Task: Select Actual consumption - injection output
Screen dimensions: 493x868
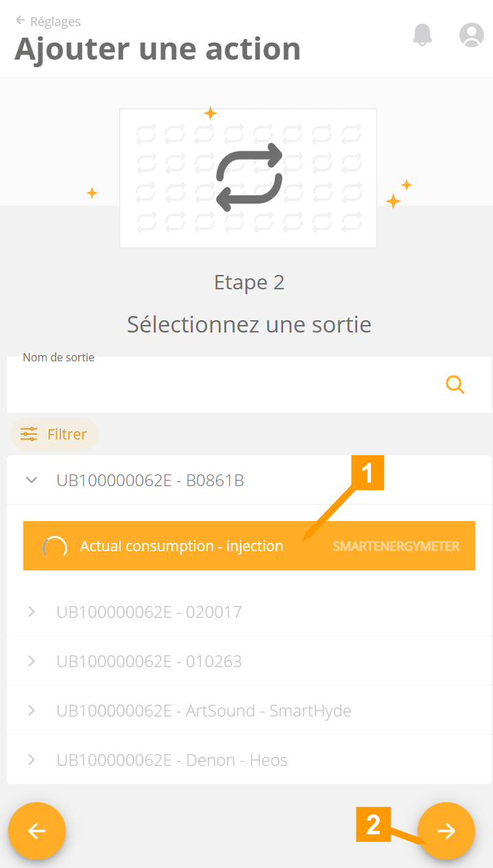Action: click(x=182, y=546)
